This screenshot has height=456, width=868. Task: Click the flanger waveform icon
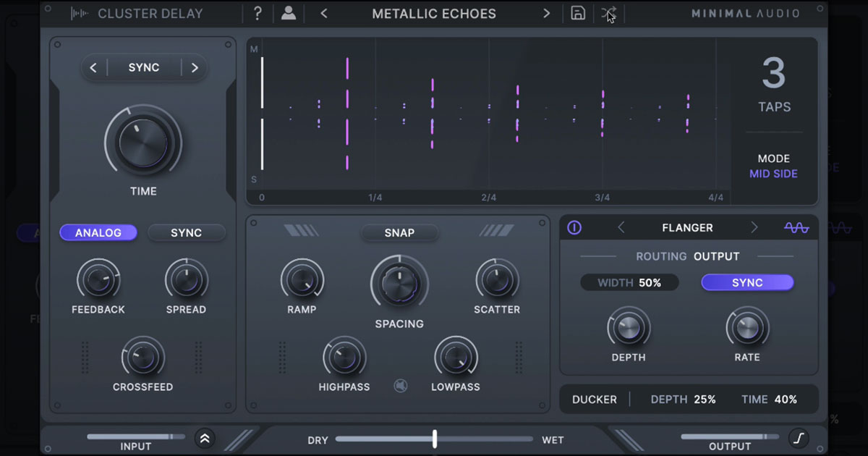(x=796, y=227)
